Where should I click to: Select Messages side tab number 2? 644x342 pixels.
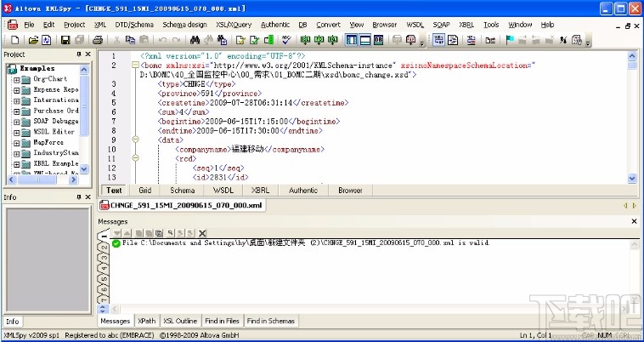pyautogui.click(x=104, y=248)
